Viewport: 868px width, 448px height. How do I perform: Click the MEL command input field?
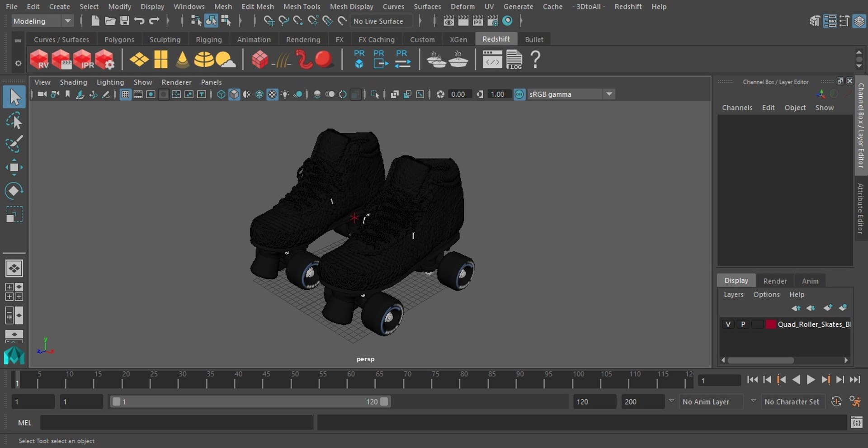176,423
